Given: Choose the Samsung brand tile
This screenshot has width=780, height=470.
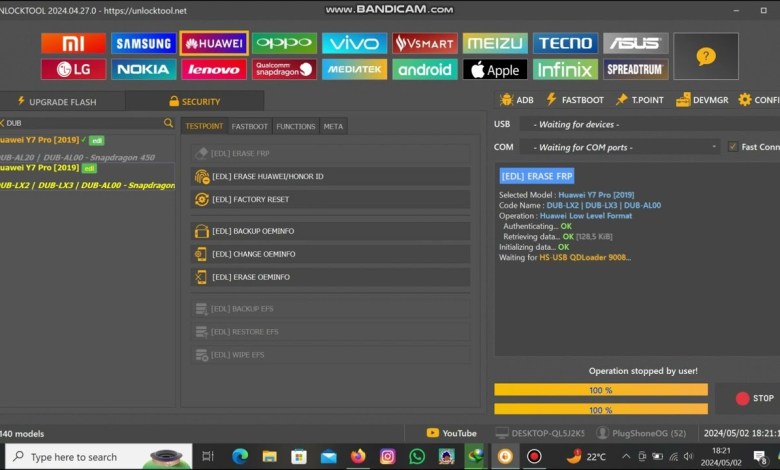Looking at the screenshot, I should tap(142, 43).
